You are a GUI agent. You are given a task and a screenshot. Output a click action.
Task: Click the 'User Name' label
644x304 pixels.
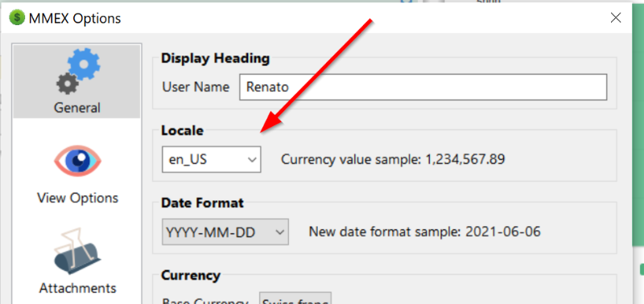point(196,87)
